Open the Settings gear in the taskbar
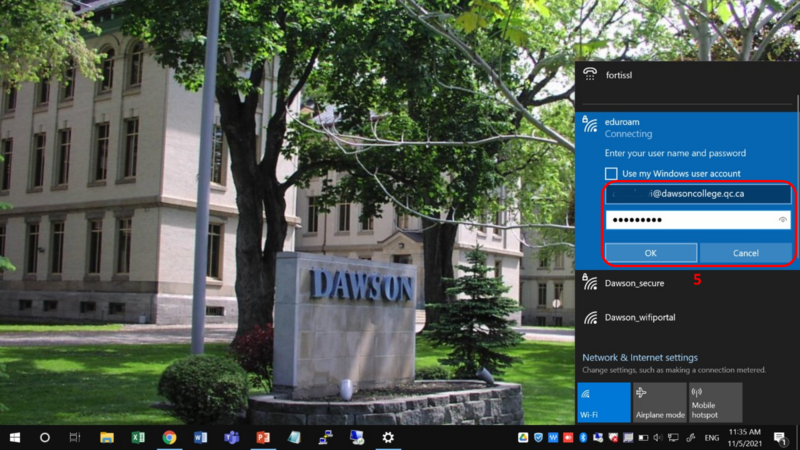The width and height of the screenshot is (800, 450). (388, 438)
